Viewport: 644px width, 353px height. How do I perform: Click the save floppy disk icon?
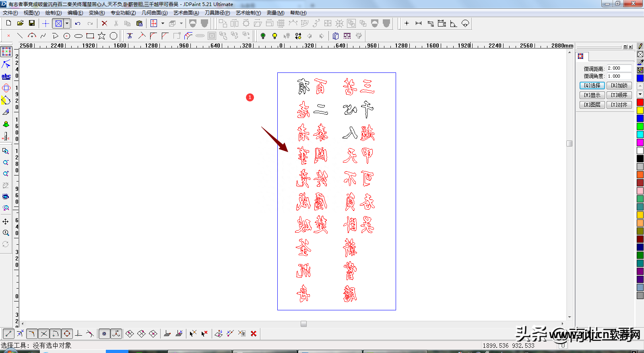pos(32,23)
